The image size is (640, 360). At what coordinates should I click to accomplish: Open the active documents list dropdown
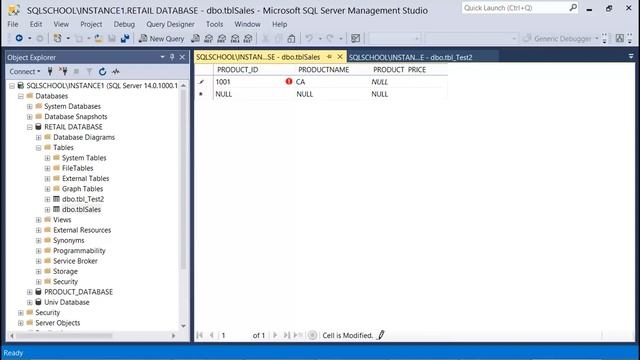pyautogui.click(x=631, y=56)
